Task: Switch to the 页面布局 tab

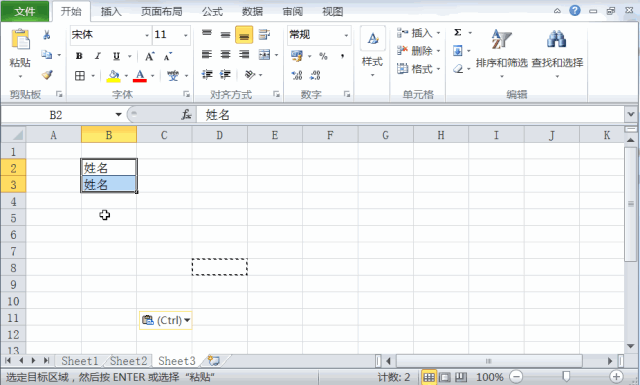Action: click(162, 11)
